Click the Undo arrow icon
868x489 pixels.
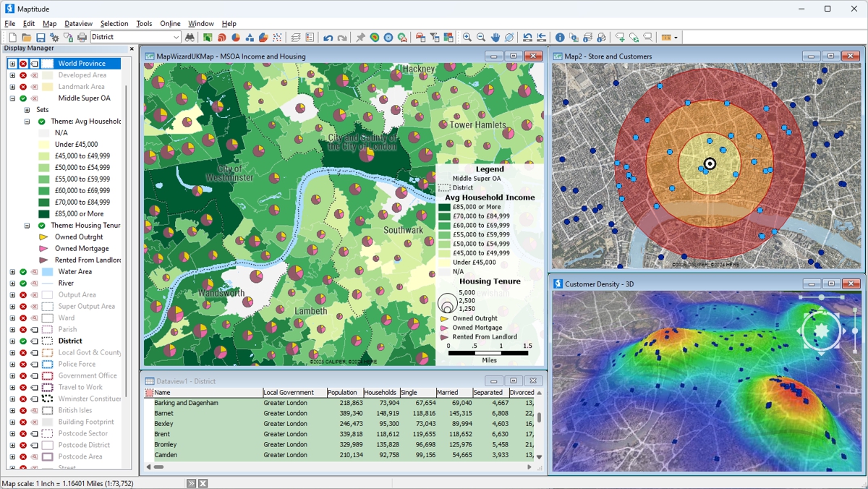[x=329, y=36]
